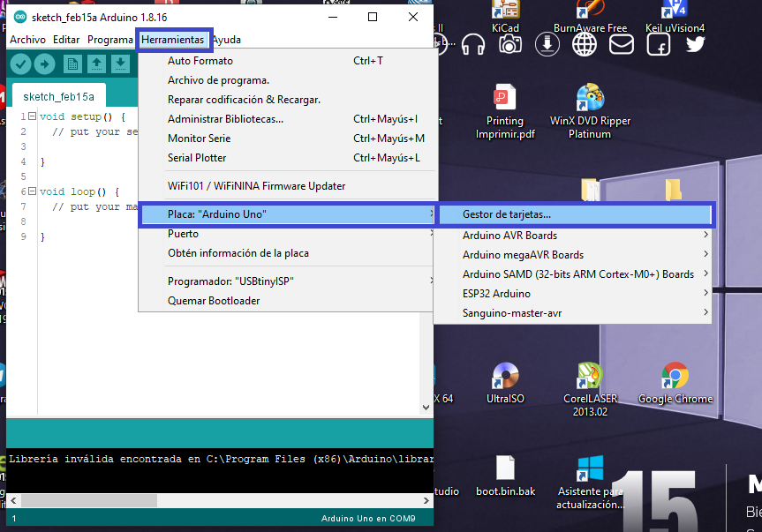The width and height of the screenshot is (762, 532).
Task: Open folder icon under Keil uVision4 shortcut
Action: coord(674,190)
